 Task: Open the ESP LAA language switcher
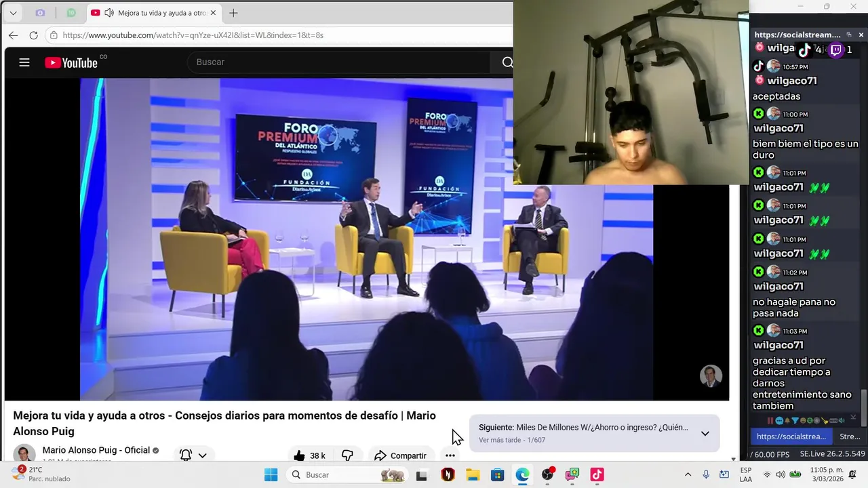coord(746,474)
